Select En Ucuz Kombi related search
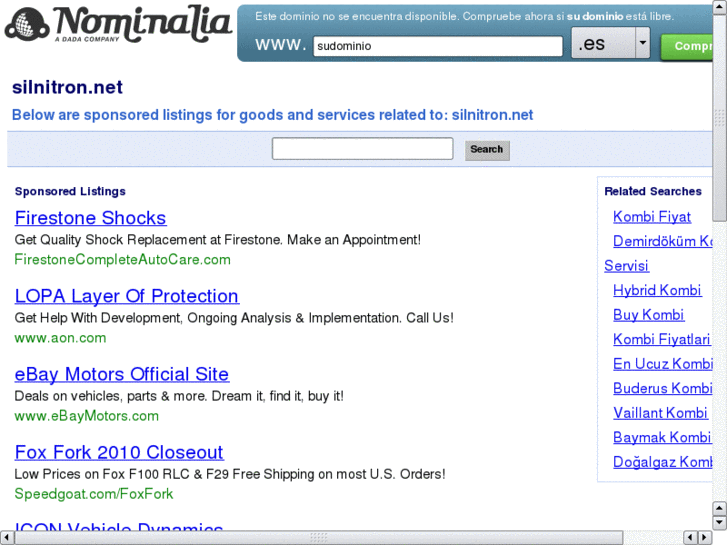727x545 pixels. click(x=663, y=364)
